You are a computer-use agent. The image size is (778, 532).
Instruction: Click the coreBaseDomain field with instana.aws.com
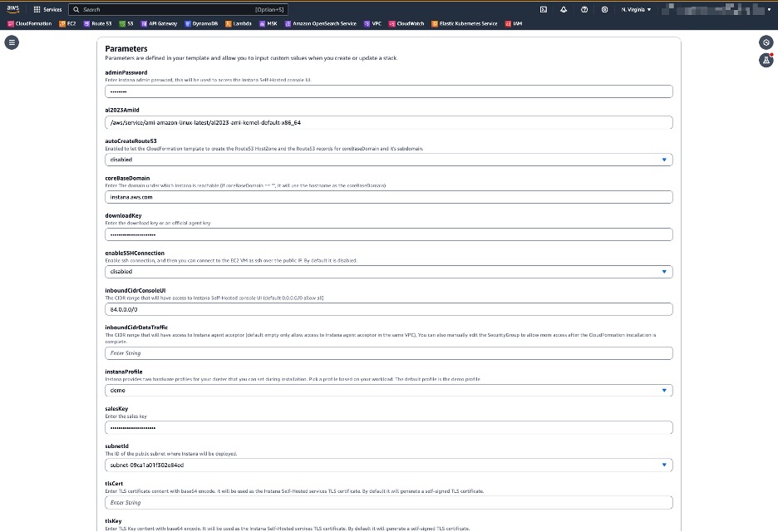click(x=389, y=197)
